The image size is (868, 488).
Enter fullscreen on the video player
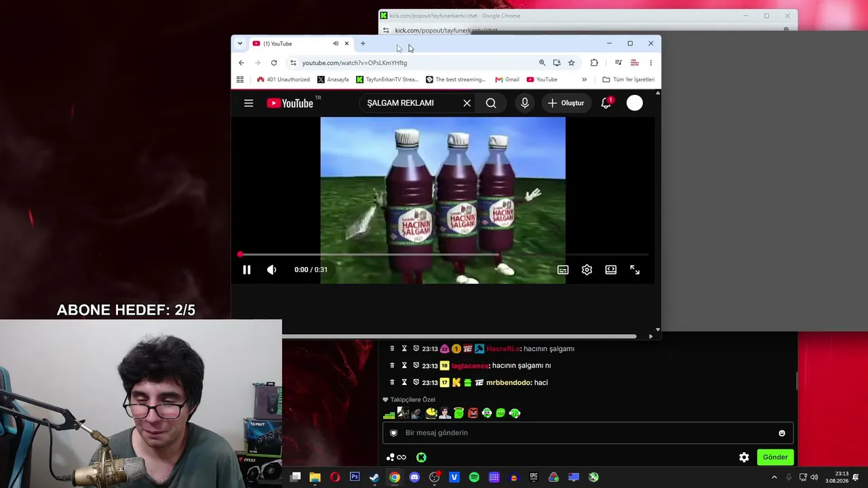(635, 270)
